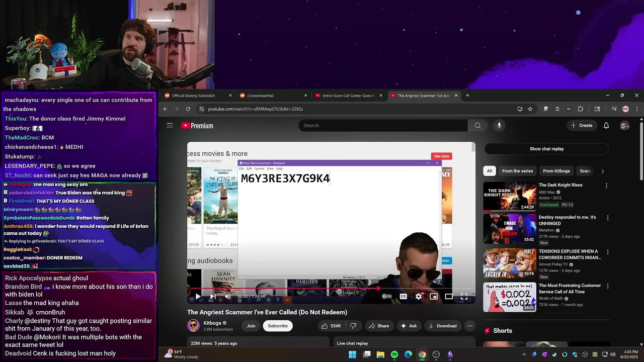Open Windows Start menu
Screen dimensions: 644x362
click(x=353, y=354)
